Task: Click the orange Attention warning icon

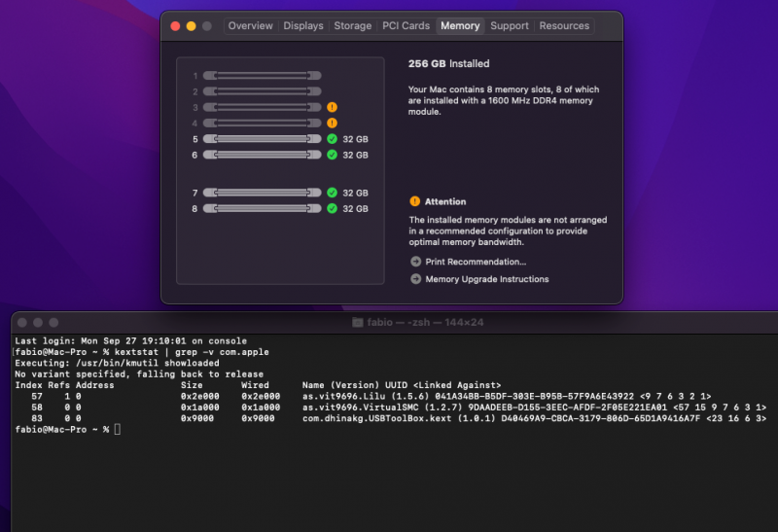Action: tap(415, 201)
